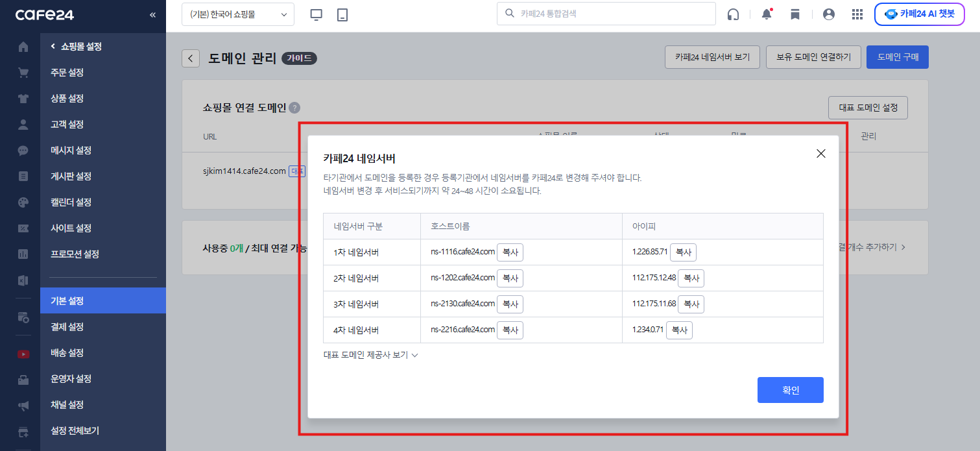Copy hostname ns-1202.cafe24.com
The image size is (980, 451).
point(510,278)
